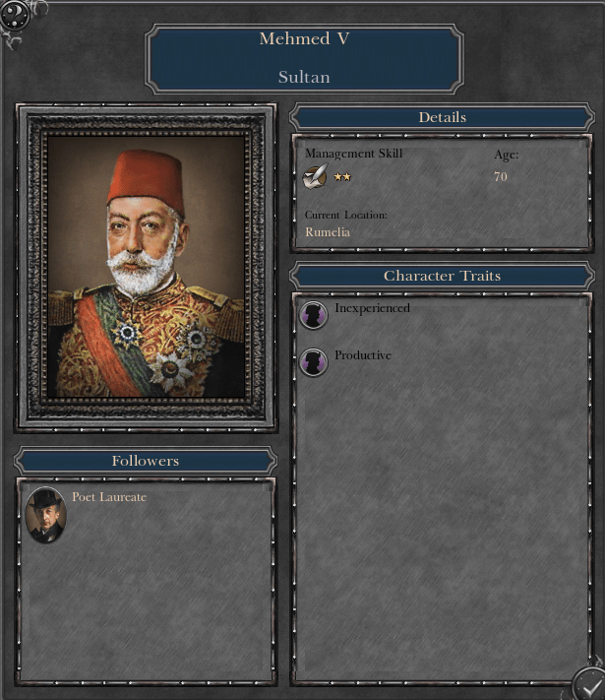Image resolution: width=605 pixels, height=700 pixels.
Task: Click the Rumelia location link
Action: (328, 232)
